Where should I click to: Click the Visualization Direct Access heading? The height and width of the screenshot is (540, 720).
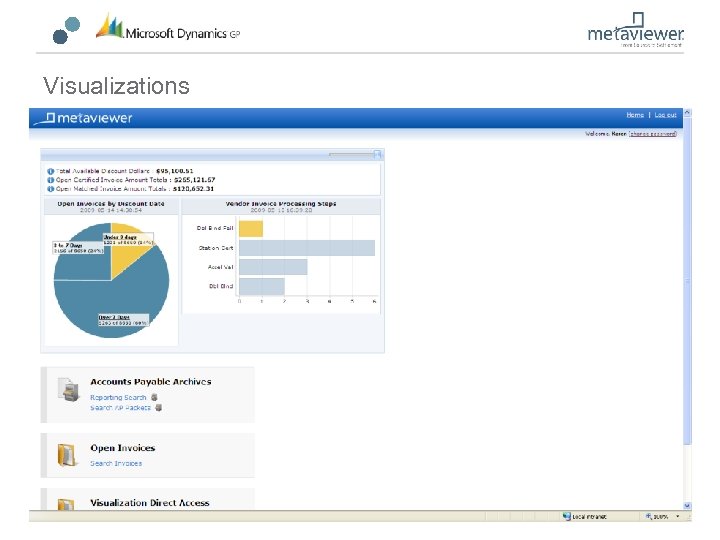click(x=150, y=503)
